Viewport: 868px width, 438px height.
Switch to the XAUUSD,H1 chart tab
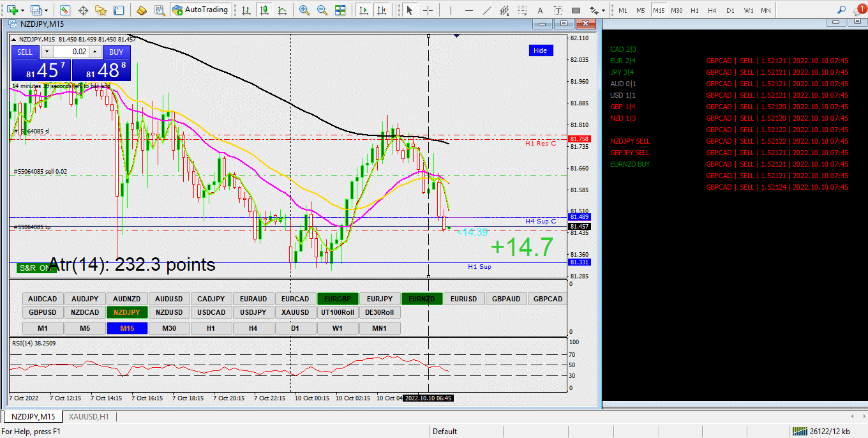89,416
